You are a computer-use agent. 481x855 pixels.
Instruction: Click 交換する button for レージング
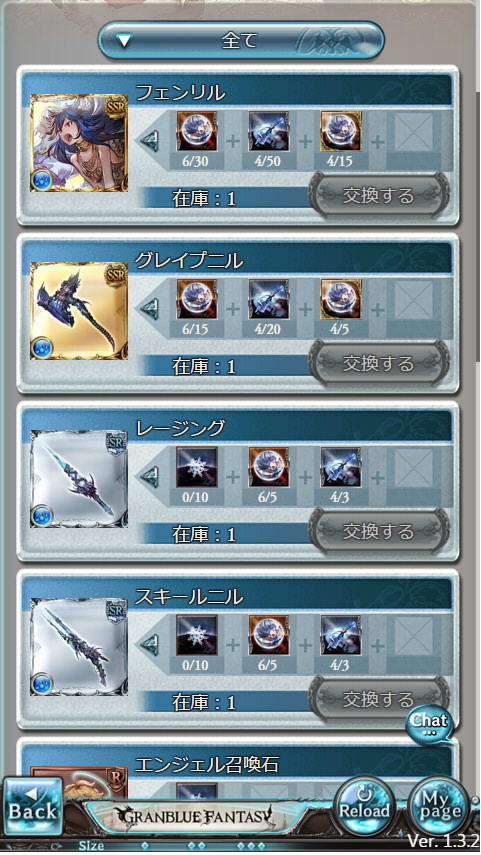[x=379, y=531]
